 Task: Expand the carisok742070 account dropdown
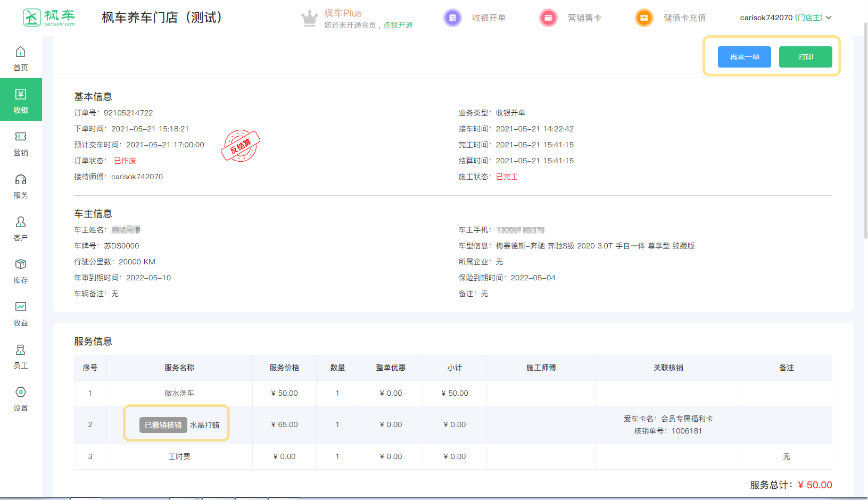[x=786, y=18]
